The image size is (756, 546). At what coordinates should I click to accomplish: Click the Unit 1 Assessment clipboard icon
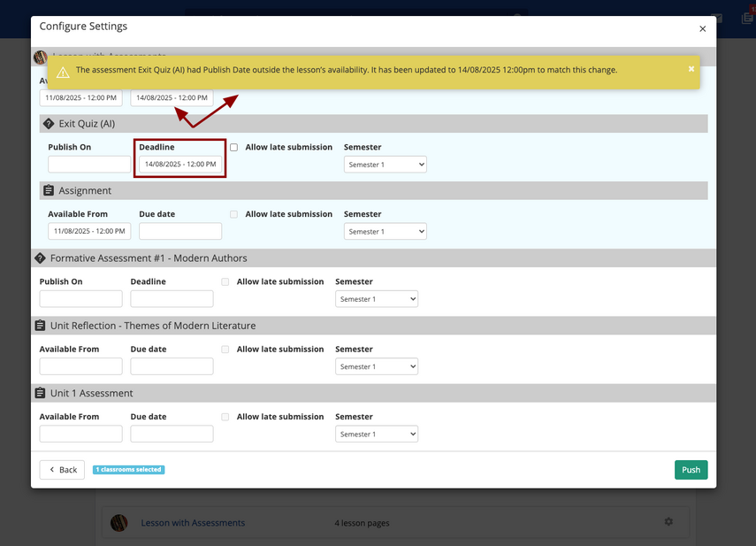click(40, 393)
